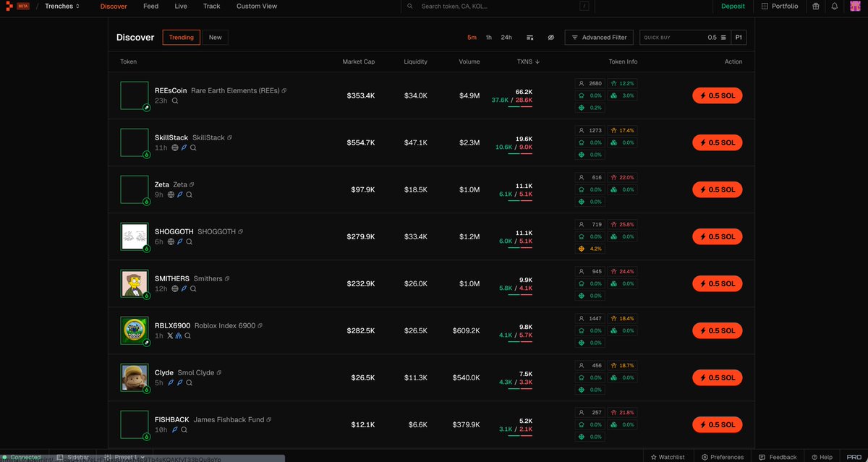Copy the REEsCoin contract address icon
The width and height of the screenshot is (868, 462).
click(284, 90)
